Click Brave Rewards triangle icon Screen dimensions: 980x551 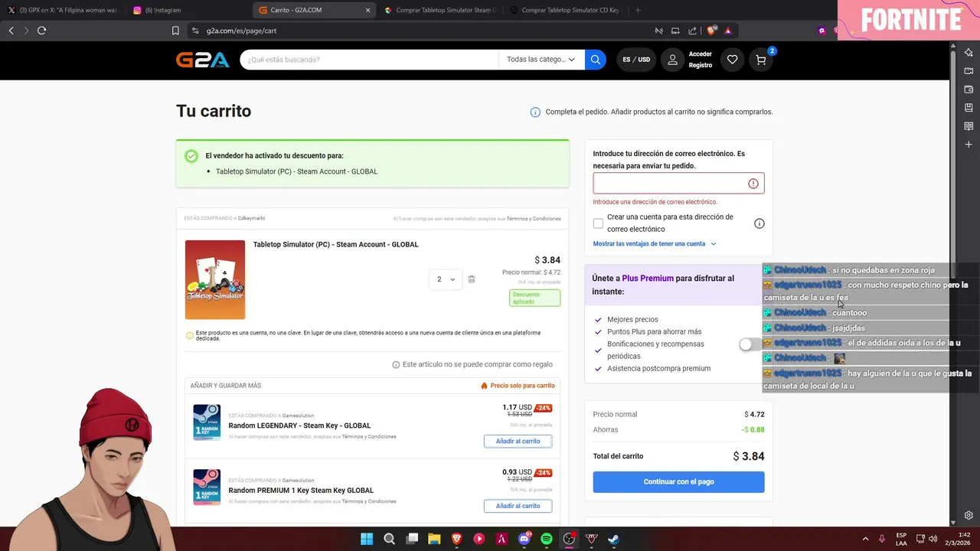[728, 31]
